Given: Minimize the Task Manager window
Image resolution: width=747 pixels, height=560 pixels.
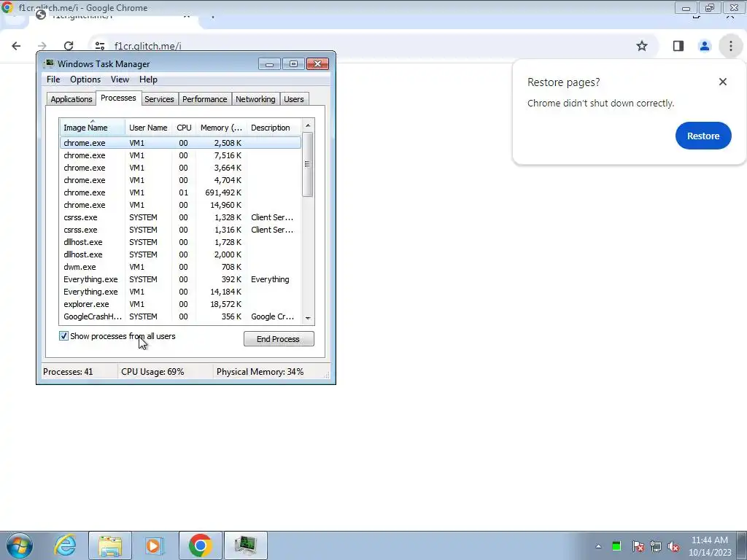Looking at the screenshot, I should (x=269, y=64).
